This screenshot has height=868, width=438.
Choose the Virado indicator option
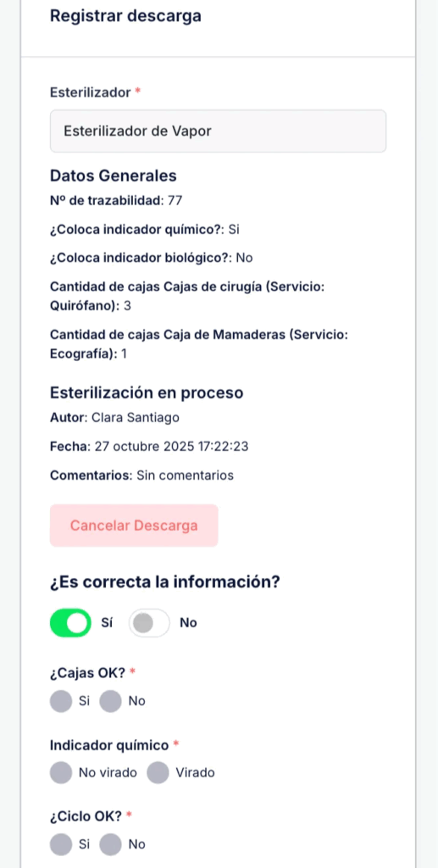(x=158, y=772)
